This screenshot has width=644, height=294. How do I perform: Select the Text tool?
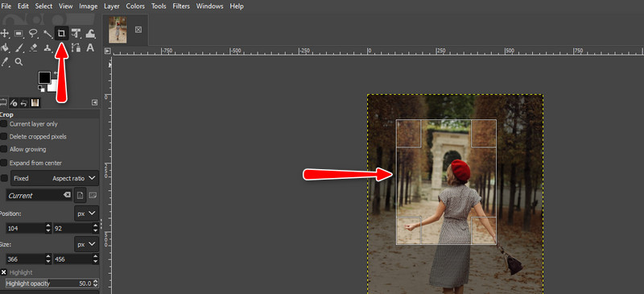click(90, 48)
